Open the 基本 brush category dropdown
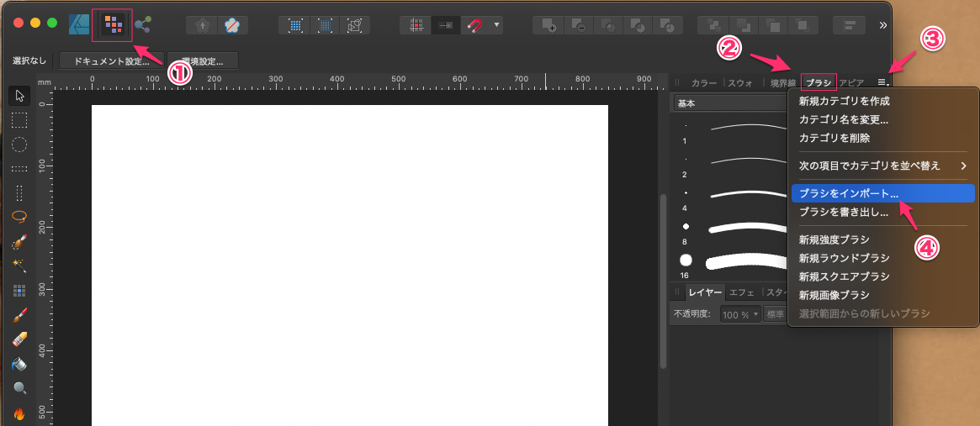Viewport: 980px width, 426px height. pos(728,103)
